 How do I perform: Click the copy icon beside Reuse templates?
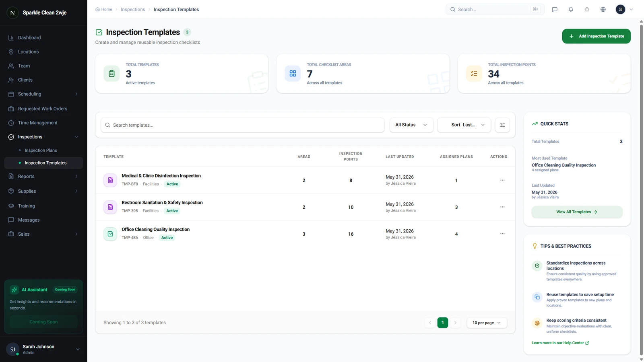(x=537, y=297)
